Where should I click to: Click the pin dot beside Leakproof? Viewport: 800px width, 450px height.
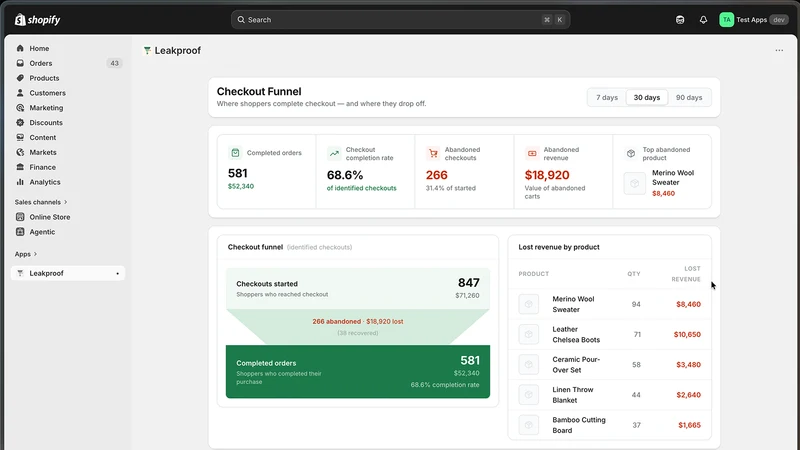(x=117, y=273)
